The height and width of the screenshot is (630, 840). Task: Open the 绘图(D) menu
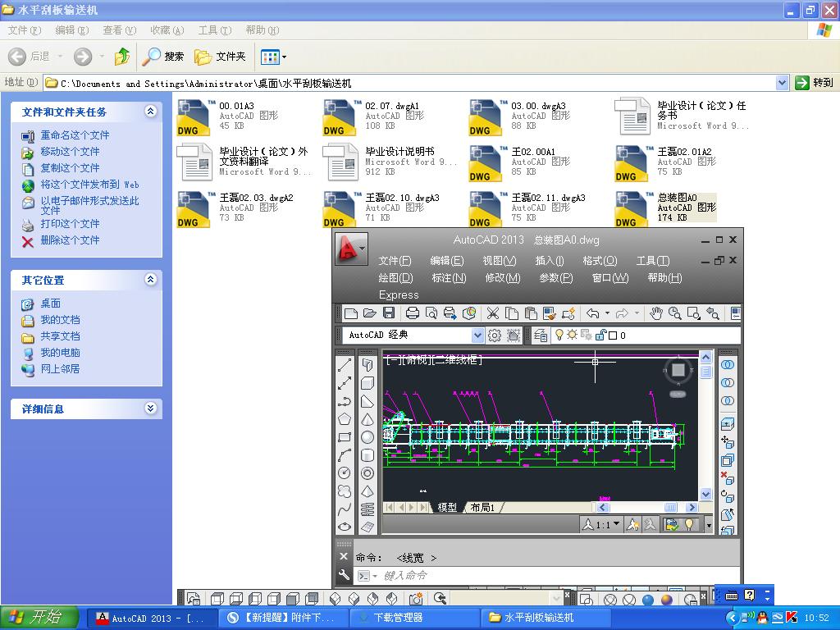coord(395,278)
